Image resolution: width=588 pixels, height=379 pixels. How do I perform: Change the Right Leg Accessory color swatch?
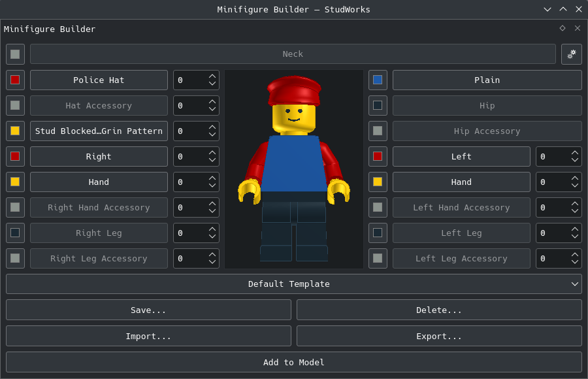coord(16,259)
